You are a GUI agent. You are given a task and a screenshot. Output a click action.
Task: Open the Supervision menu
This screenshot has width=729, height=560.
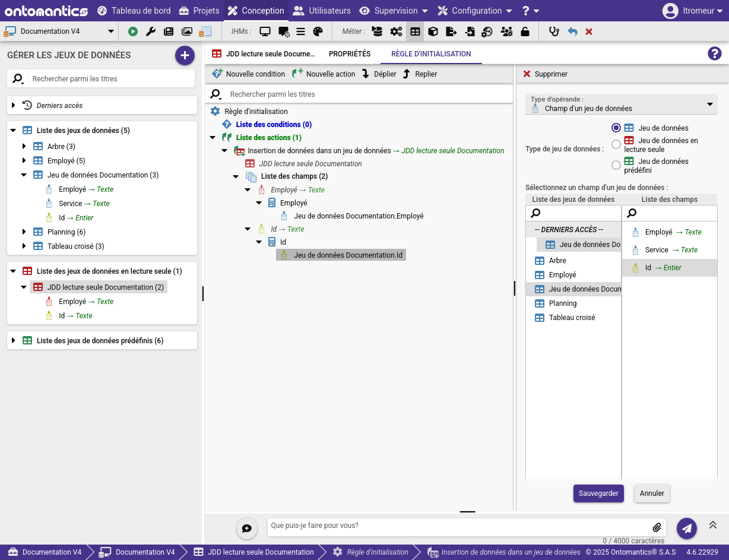click(394, 11)
